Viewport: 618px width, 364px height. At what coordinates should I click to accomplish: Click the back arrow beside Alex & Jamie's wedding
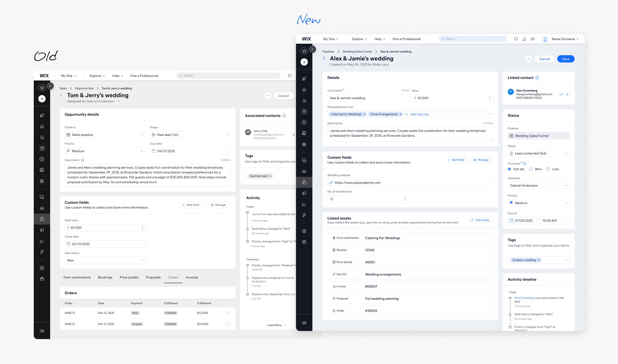pos(324,58)
